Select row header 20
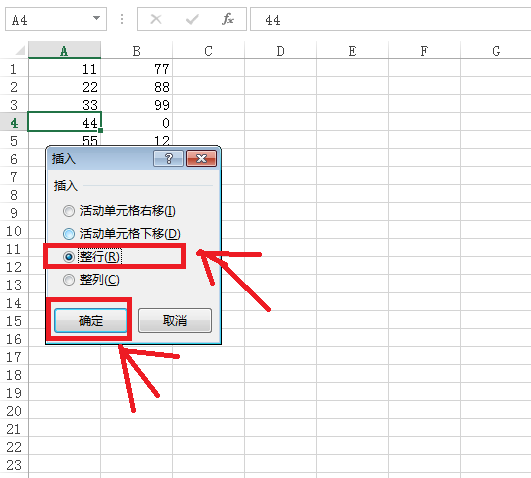This screenshot has height=478, width=531. pos(14,411)
